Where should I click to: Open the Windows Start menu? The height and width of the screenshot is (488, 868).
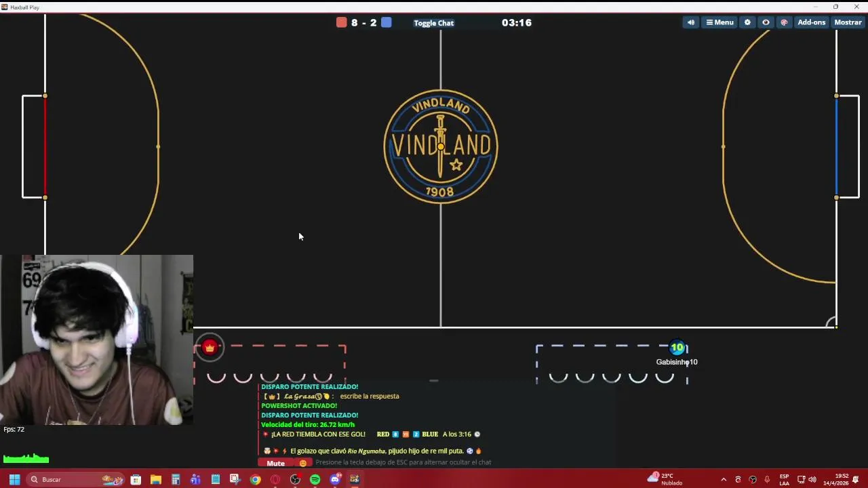pos(14,479)
